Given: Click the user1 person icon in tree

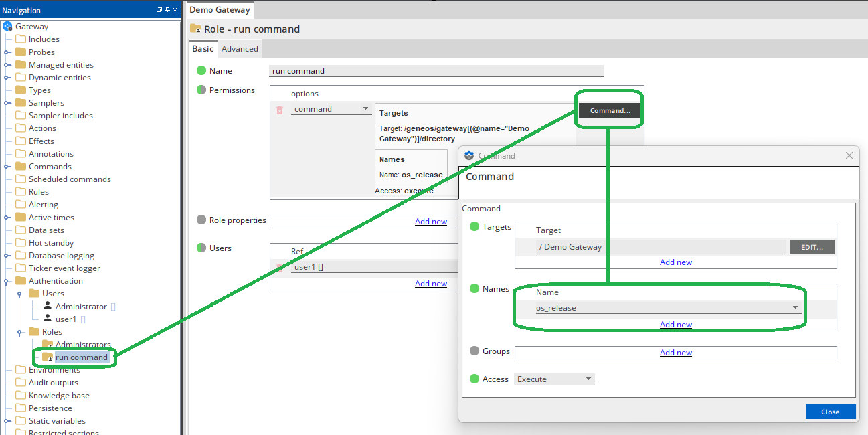Looking at the screenshot, I should (x=48, y=319).
